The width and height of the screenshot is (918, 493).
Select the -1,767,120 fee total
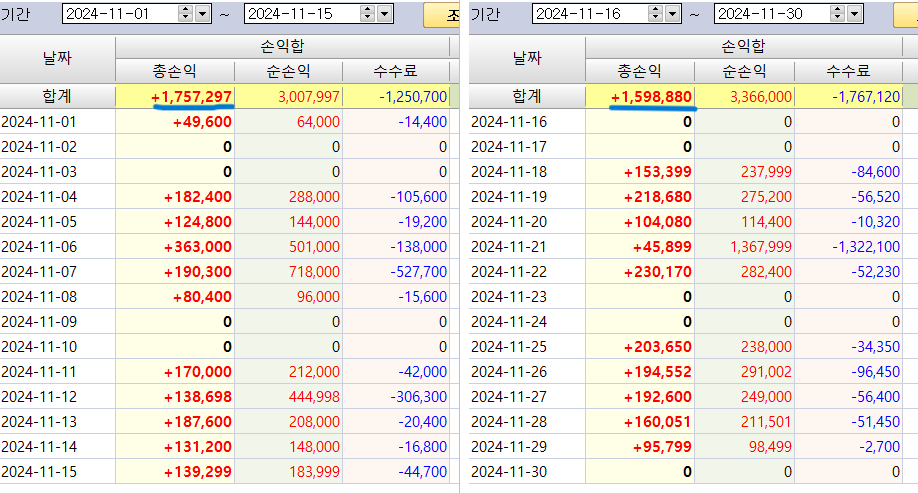[x=848, y=96]
